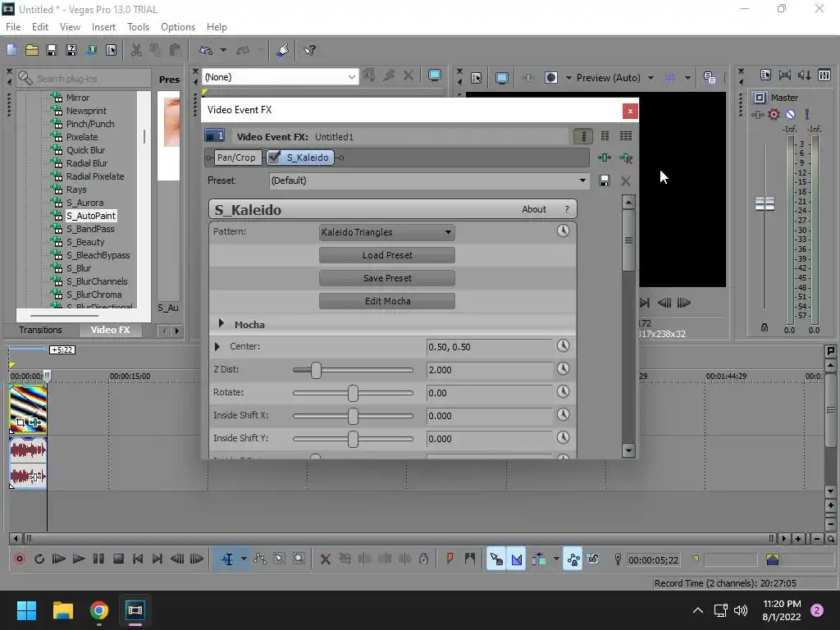Open the Preset (Default) dropdown
Viewport: 840px width, 630px height.
tap(428, 180)
